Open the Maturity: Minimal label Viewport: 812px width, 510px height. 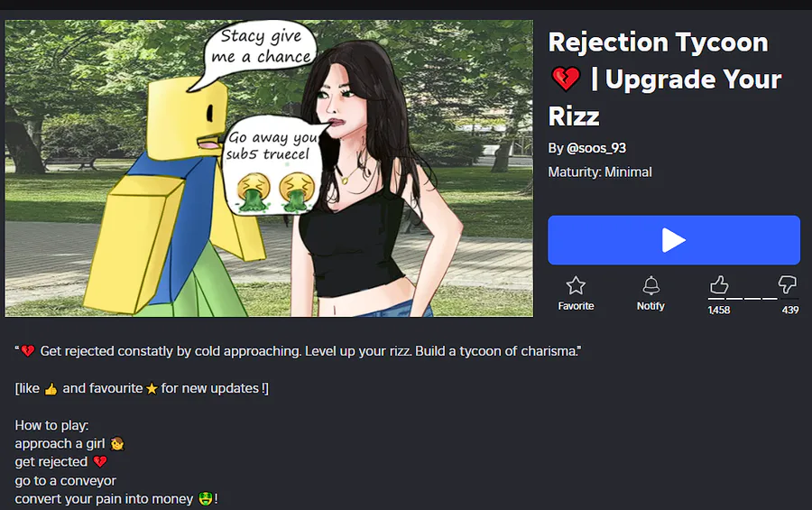[600, 172]
